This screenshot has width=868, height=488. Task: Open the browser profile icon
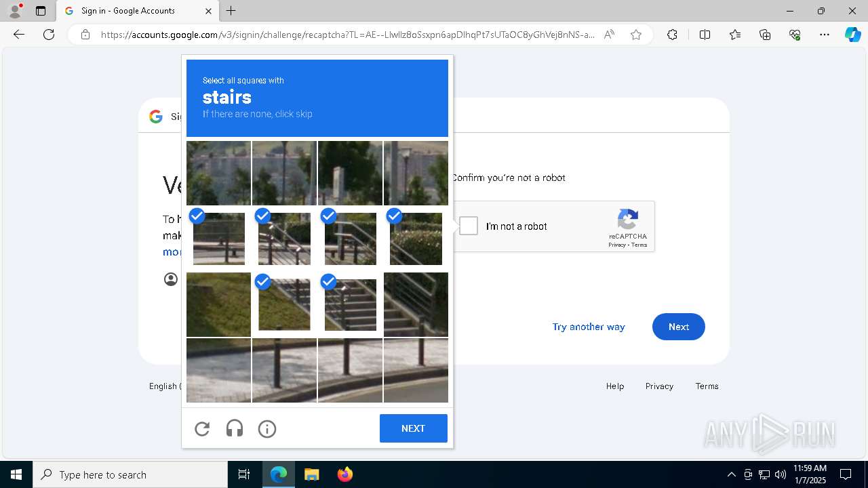pyautogui.click(x=15, y=11)
